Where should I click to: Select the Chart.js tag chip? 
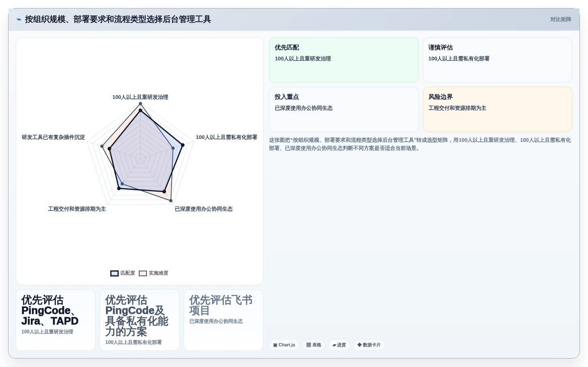pyautogui.click(x=284, y=345)
